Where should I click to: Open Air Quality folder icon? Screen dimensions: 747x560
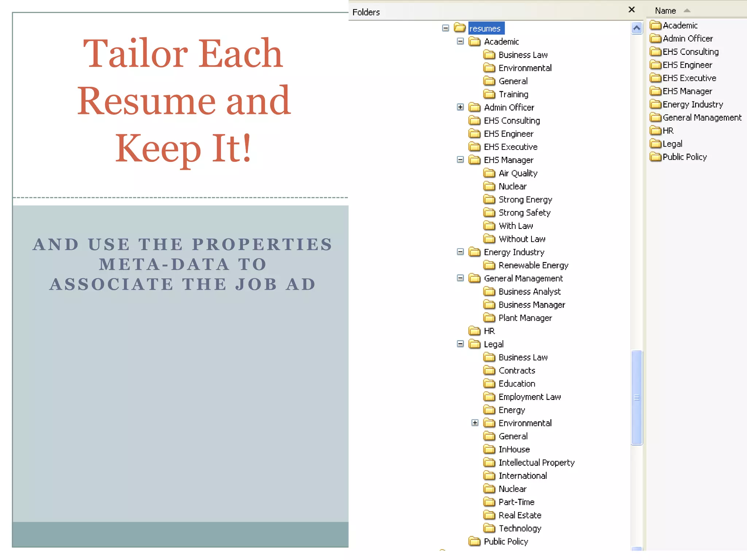tap(489, 173)
